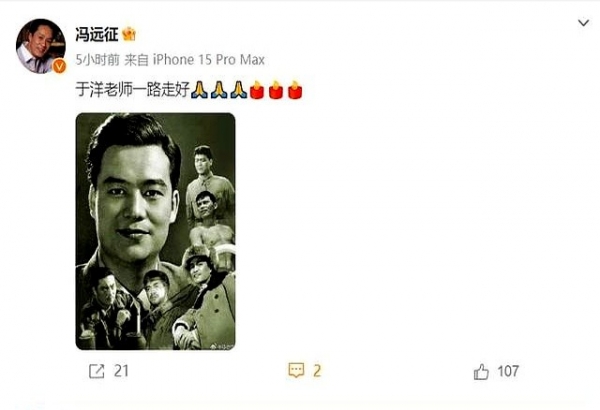
Task: Click the repost share icon
Action: [x=96, y=371]
